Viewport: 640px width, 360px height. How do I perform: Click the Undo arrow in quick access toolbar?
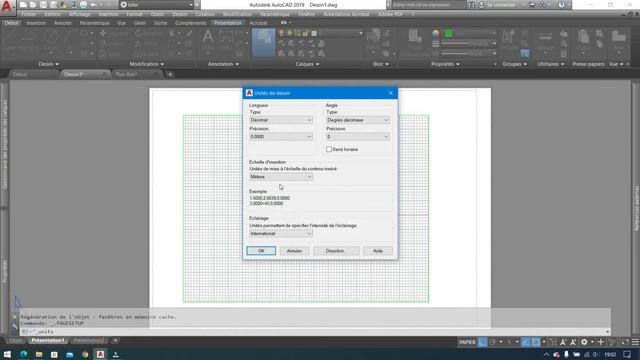coord(93,5)
